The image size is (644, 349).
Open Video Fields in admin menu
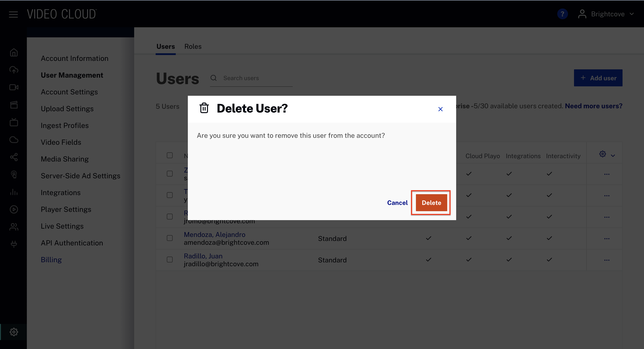61,142
